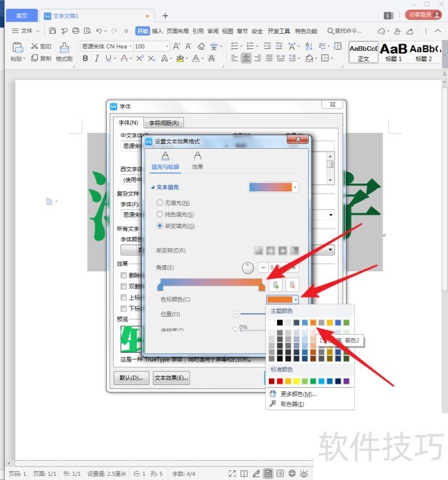The height and width of the screenshot is (480, 448).
Task: Pick the standard red color swatch
Action: coord(280,381)
